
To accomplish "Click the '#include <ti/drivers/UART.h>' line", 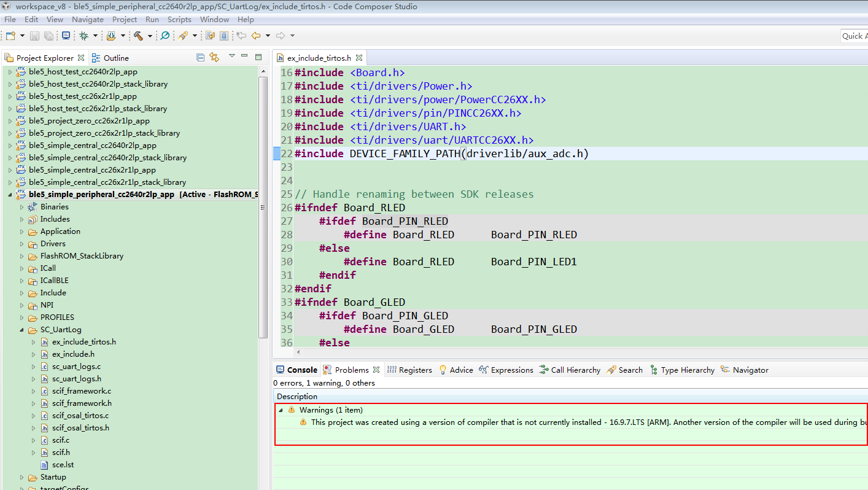I will (x=381, y=126).
